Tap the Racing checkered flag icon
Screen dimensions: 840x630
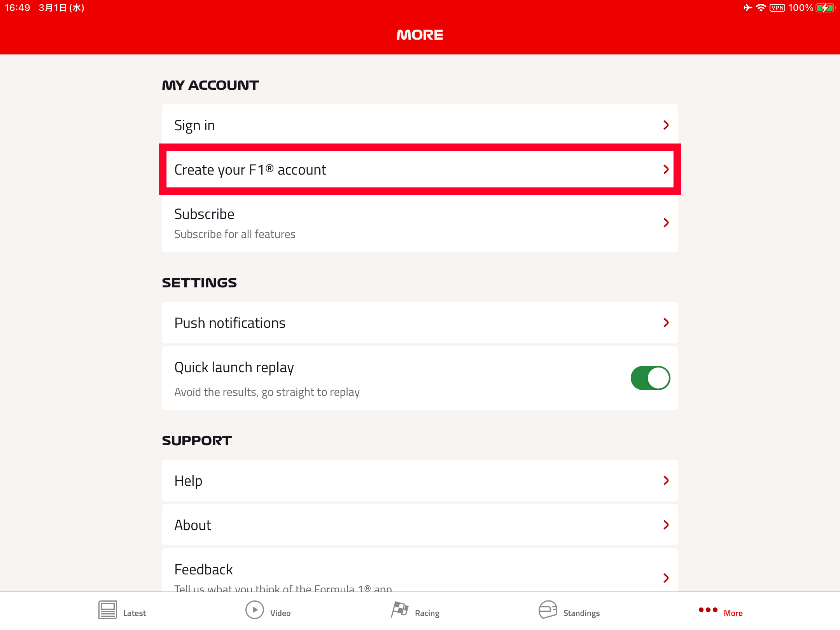400,610
